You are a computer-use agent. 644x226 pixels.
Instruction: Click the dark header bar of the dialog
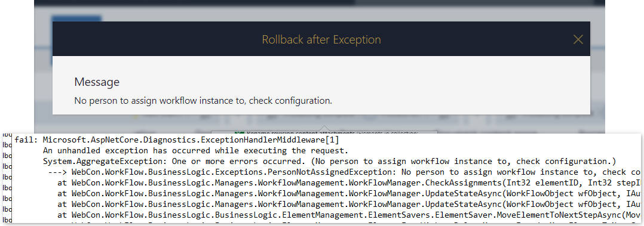[321, 39]
